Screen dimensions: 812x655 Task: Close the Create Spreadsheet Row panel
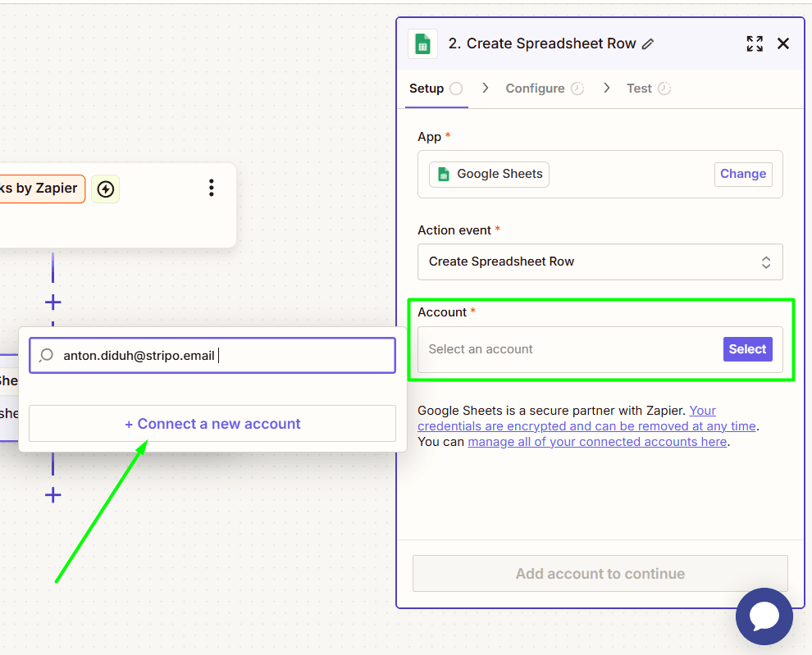pos(783,43)
